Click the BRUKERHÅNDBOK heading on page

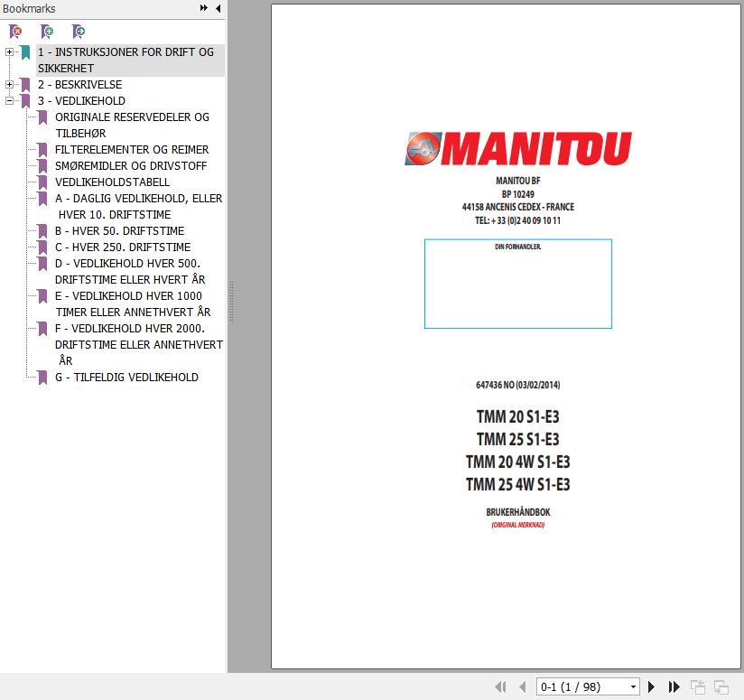[x=517, y=512]
